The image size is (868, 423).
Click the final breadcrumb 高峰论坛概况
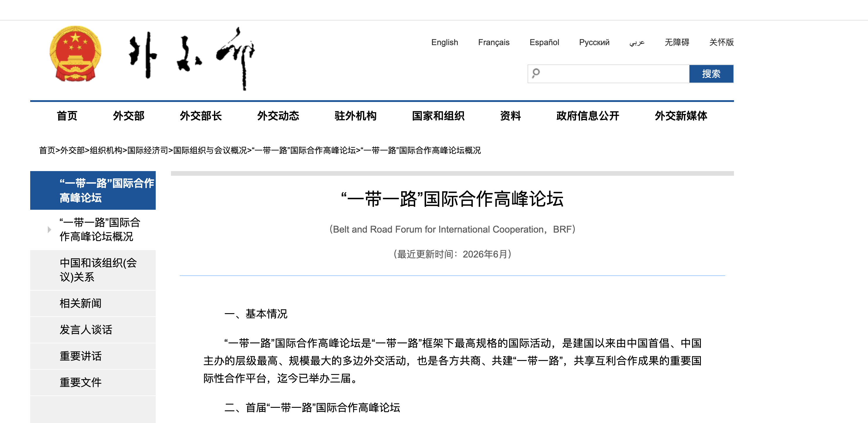[x=421, y=150]
